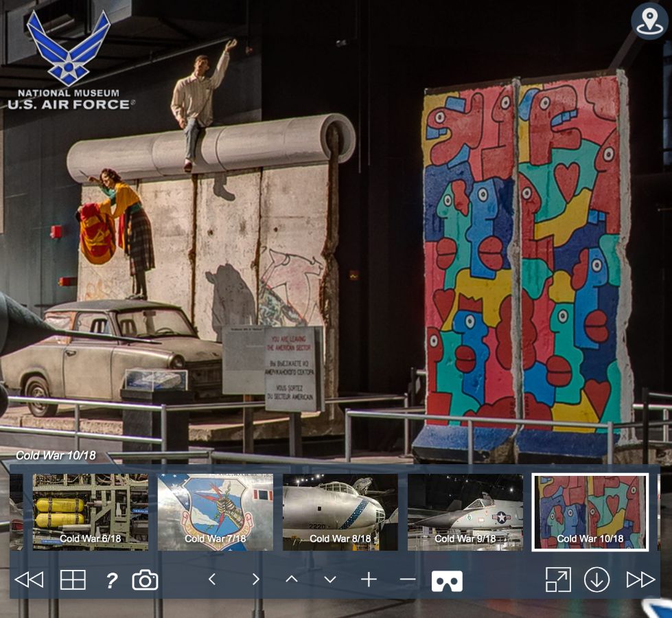Tilt the view up
672x618 pixels.
click(292, 580)
